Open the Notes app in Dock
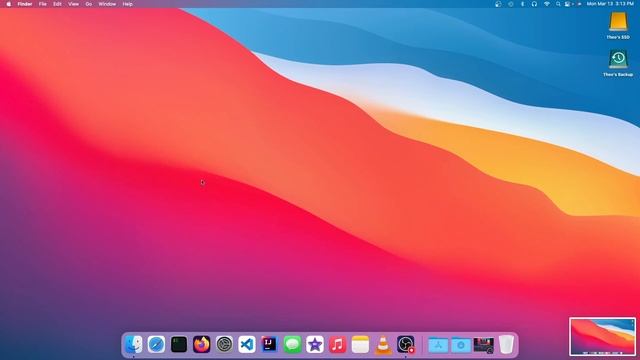Screen dimensions: 640x360 pos(360,344)
